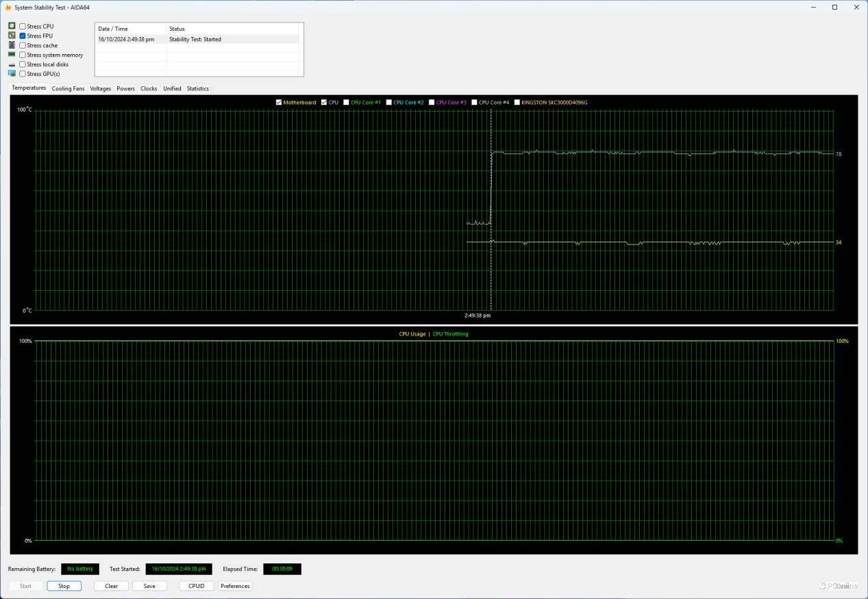Screen dimensions: 868x599
Task: Select the 'Stability Test: Started' log row
Action: tap(195, 39)
